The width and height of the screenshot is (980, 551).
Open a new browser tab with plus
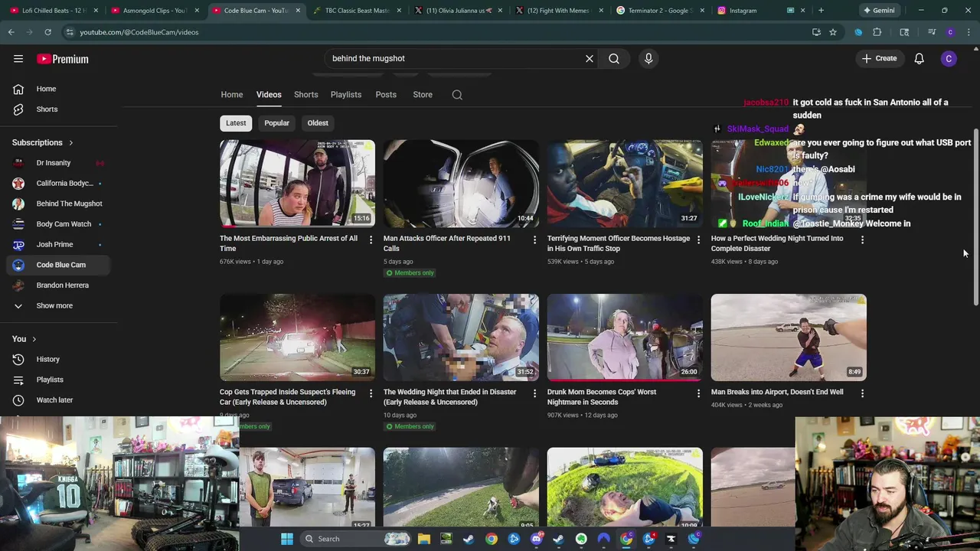821,11
